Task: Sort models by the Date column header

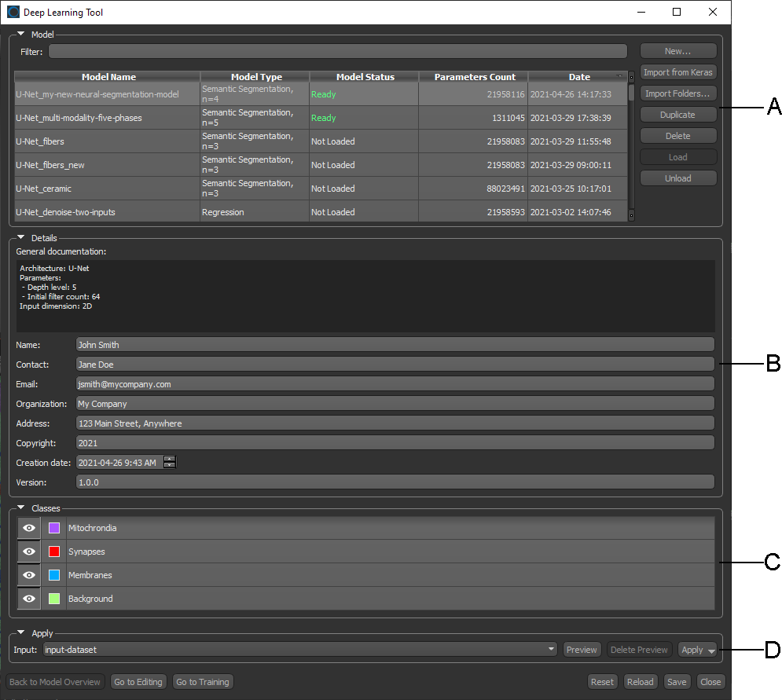Action: (x=578, y=77)
